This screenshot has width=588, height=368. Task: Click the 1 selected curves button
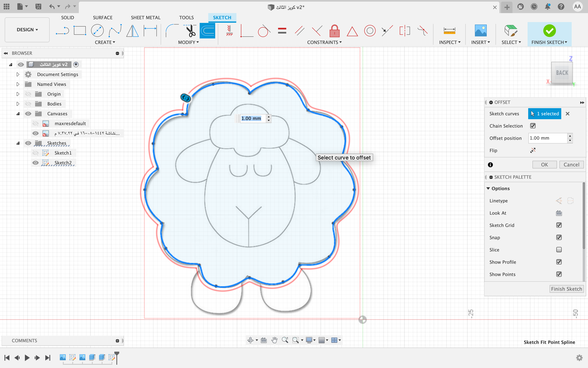[x=545, y=114]
